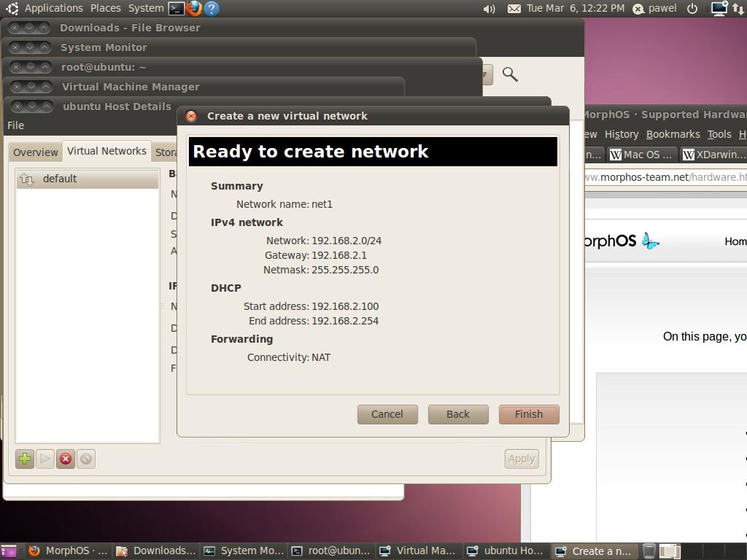This screenshot has width=747, height=560.
Task: Click the show desktop button
Action: [x=9, y=551]
